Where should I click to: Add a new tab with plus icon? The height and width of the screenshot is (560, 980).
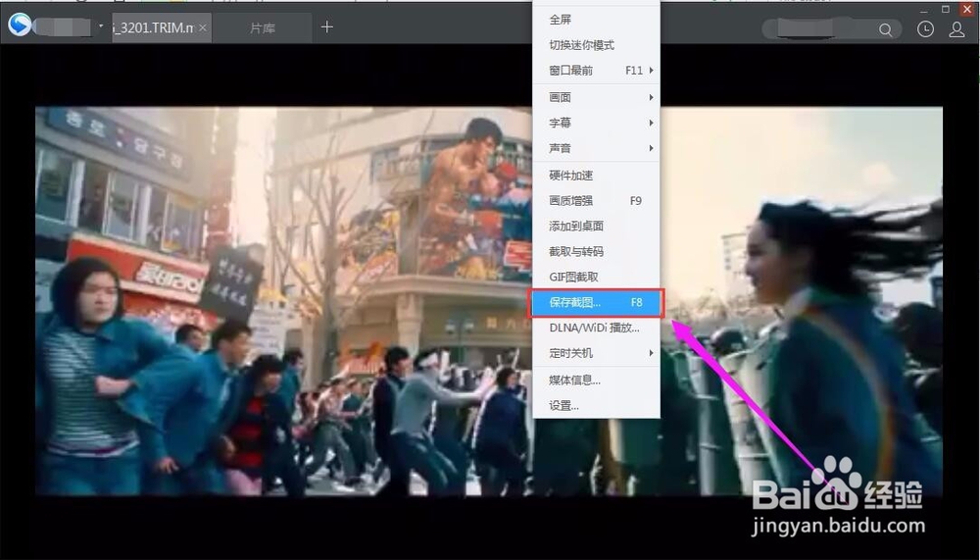pos(327,26)
